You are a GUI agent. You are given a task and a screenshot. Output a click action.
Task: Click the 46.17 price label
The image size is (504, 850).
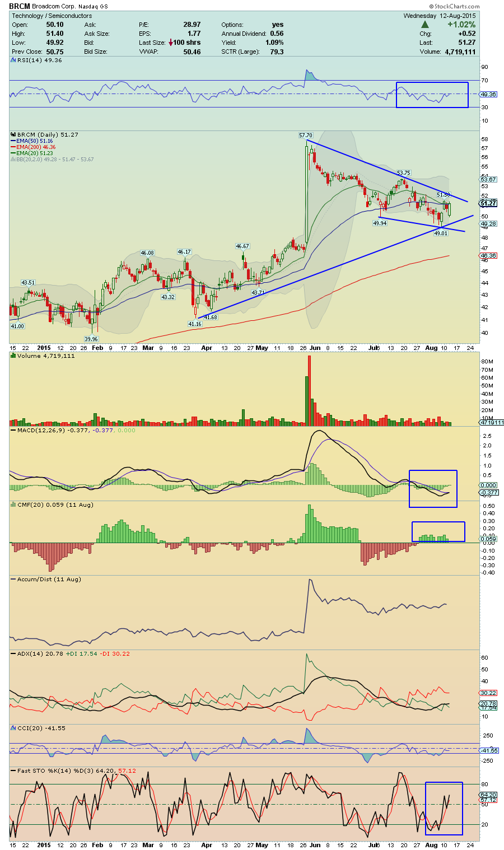tap(184, 251)
